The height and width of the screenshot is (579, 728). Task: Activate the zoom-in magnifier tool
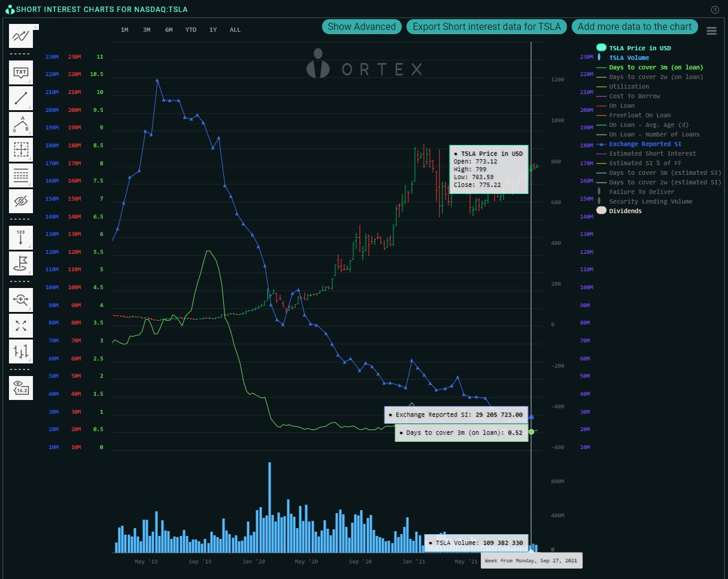click(21, 300)
